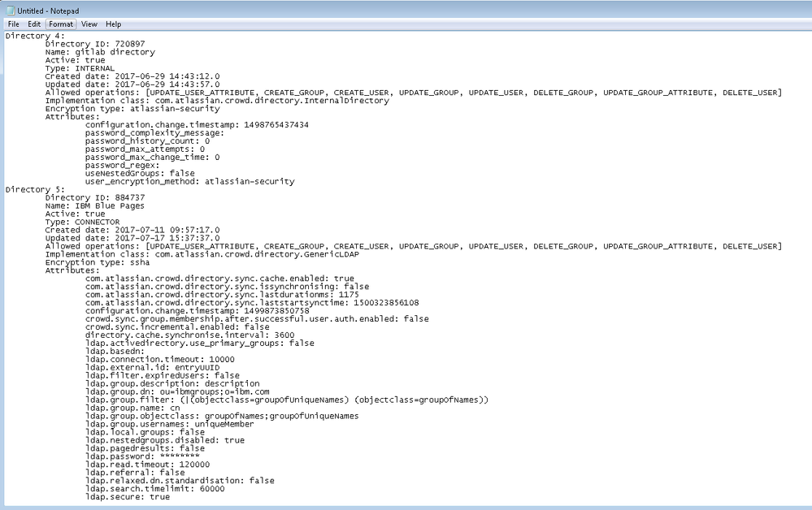Click 'password_max_attempts: 0' line
The width and height of the screenshot is (812, 510).
pos(145,149)
